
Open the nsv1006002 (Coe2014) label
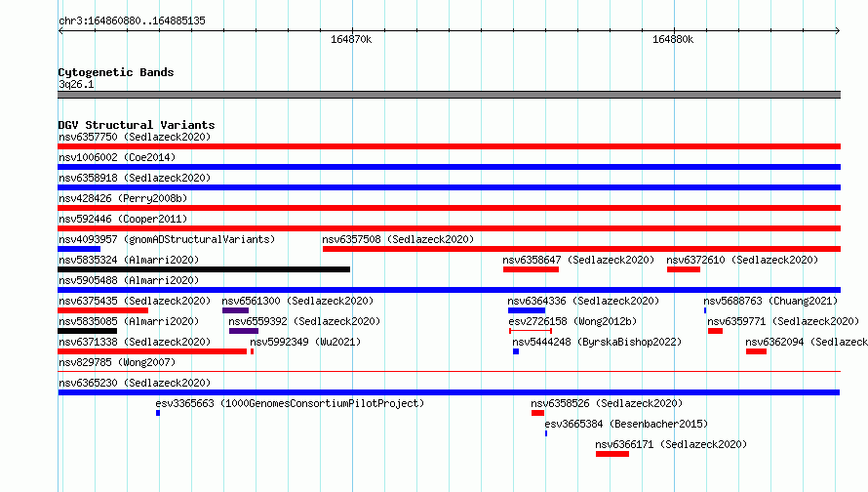tap(117, 157)
